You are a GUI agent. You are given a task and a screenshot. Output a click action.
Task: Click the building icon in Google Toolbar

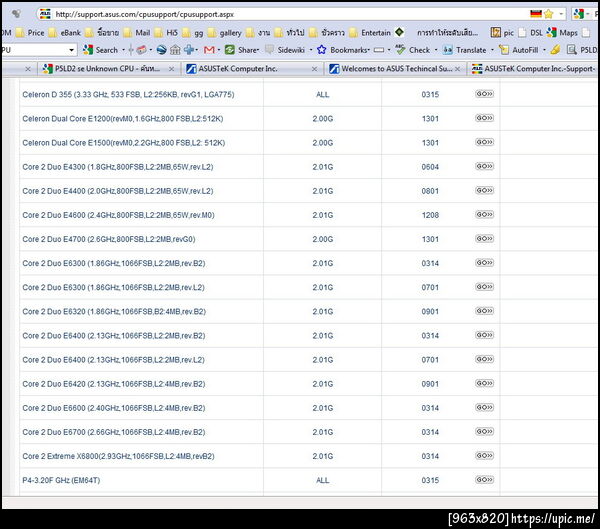click(175, 50)
